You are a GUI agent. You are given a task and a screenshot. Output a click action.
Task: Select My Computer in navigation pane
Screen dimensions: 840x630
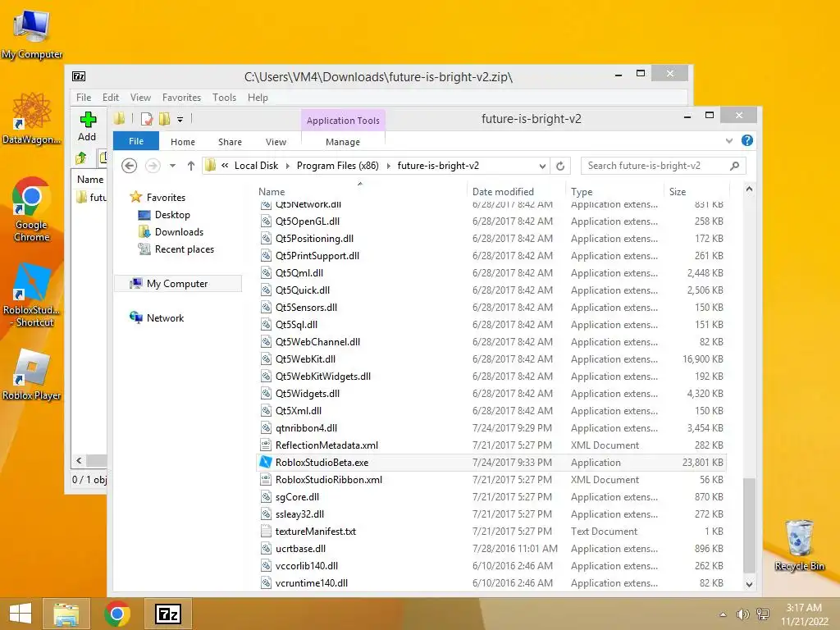(x=177, y=283)
